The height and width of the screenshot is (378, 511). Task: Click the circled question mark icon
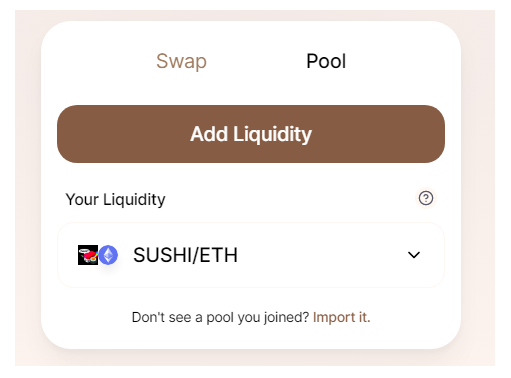click(x=426, y=198)
